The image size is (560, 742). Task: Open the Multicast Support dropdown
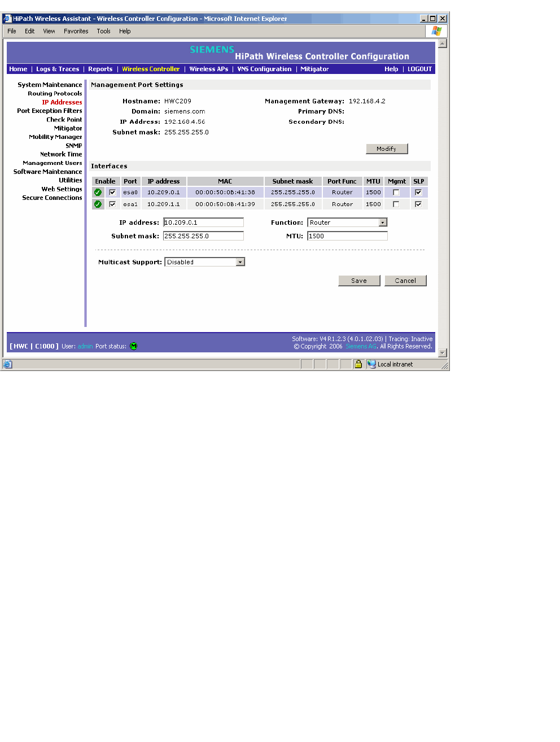(x=205, y=262)
